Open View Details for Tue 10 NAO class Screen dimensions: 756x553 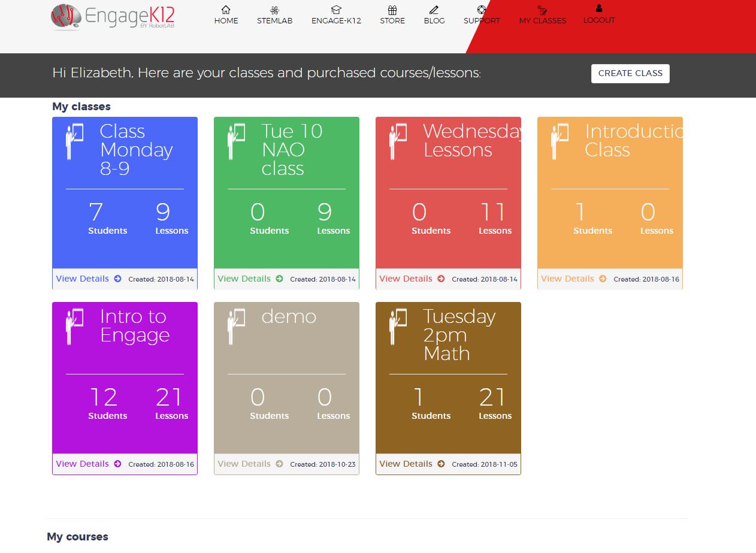tap(244, 279)
